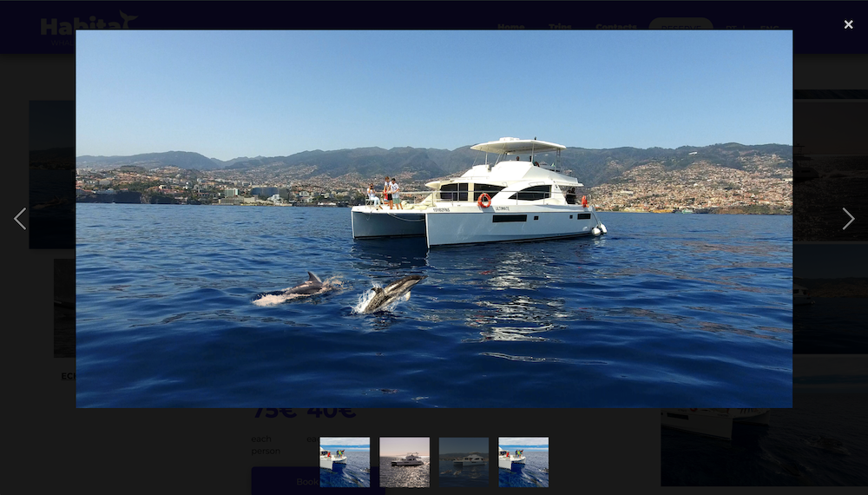Close the photo lightbox with the X
The width and height of the screenshot is (868, 495).
click(848, 24)
